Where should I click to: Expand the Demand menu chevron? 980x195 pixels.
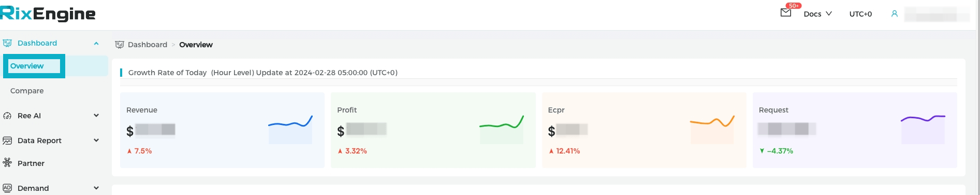(96, 188)
